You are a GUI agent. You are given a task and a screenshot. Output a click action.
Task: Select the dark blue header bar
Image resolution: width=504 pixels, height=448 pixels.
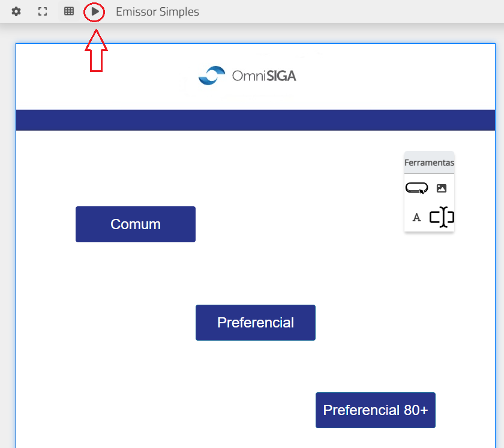(x=256, y=120)
